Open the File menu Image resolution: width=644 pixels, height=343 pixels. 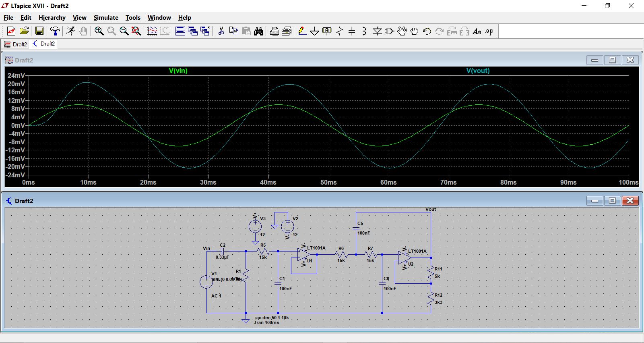tap(8, 18)
